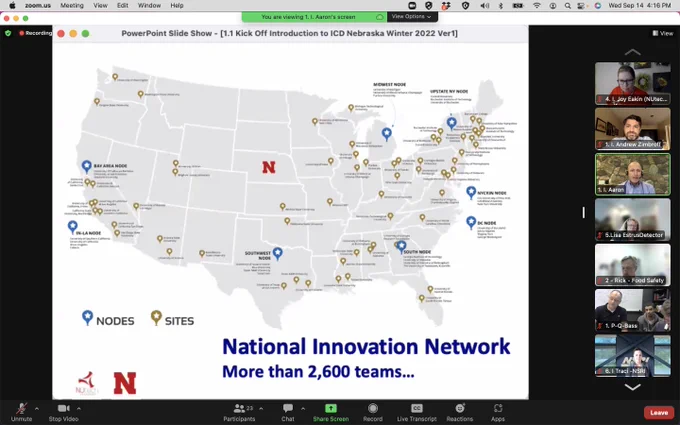
Task: Click National Innovation Network heading
Action: tap(366, 346)
